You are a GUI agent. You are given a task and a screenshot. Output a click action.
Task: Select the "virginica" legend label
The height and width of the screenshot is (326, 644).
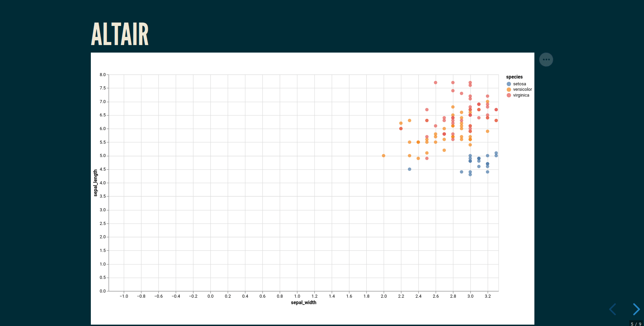pos(521,95)
